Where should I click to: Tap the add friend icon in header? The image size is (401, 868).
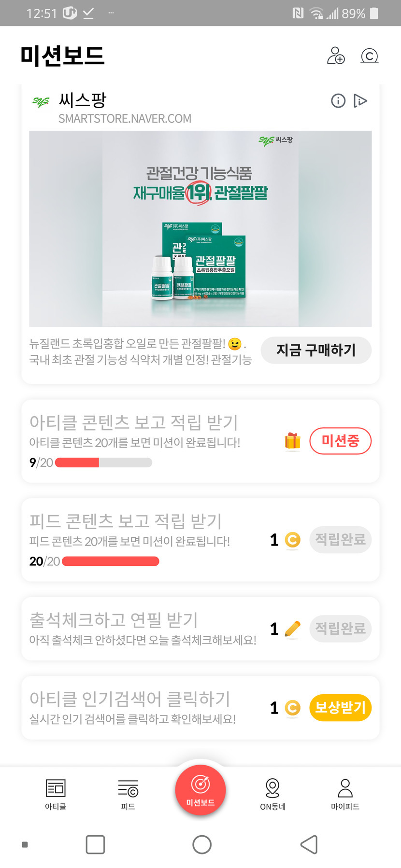pyautogui.click(x=336, y=56)
